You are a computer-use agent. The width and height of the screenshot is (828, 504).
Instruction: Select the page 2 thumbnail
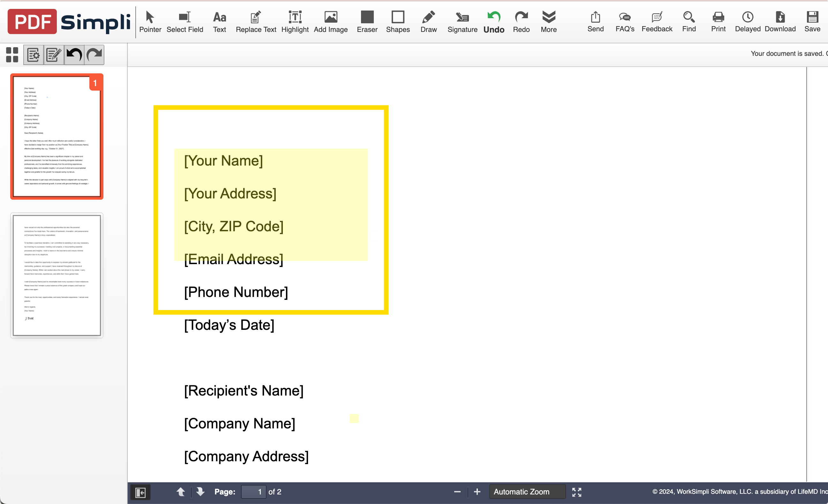pyautogui.click(x=57, y=275)
